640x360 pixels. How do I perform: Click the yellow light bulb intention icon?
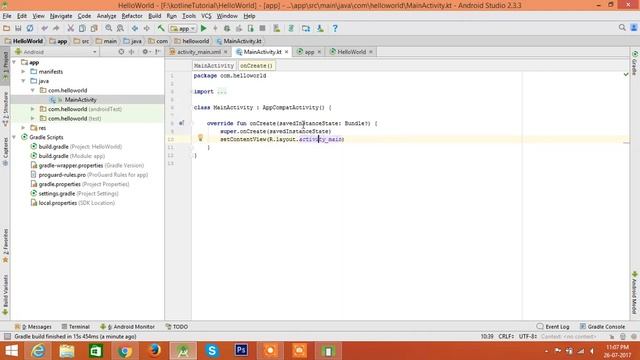[200, 138]
